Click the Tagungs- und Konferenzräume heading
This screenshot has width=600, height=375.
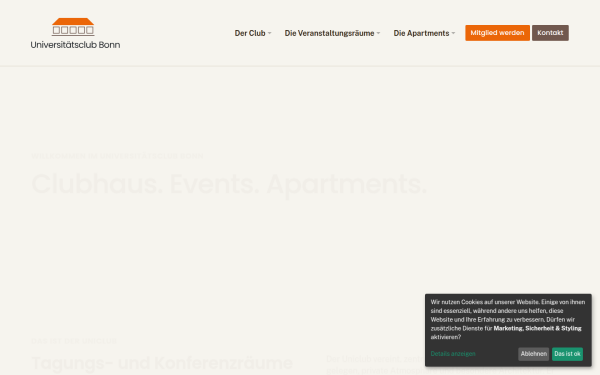tap(162, 363)
